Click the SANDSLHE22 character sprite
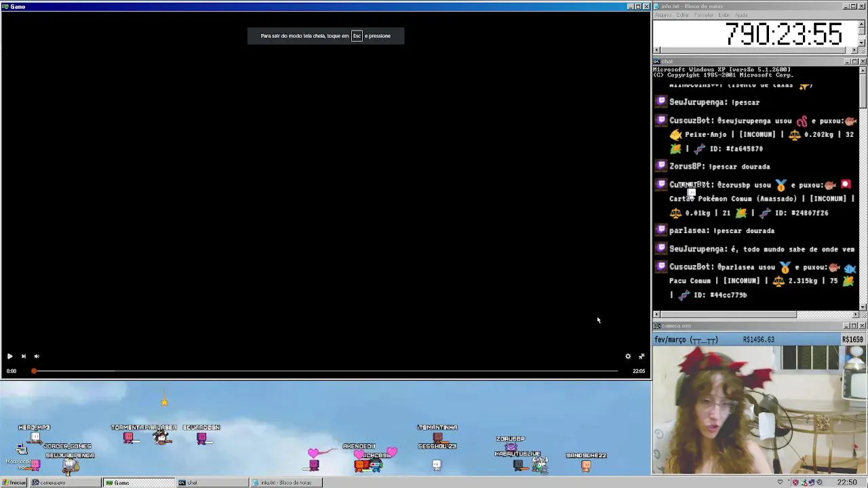The width and height of the screenshot is (868, 488). coord(586,466)
